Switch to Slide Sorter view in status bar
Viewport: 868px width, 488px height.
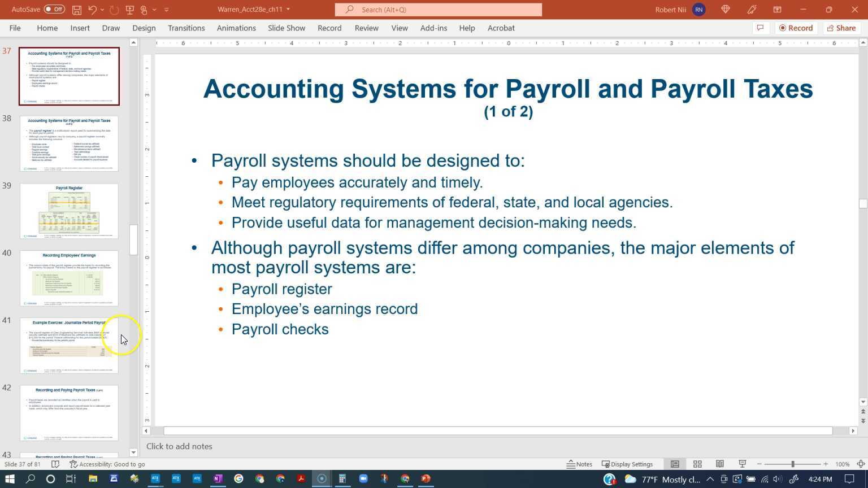[x=697, y=464]
